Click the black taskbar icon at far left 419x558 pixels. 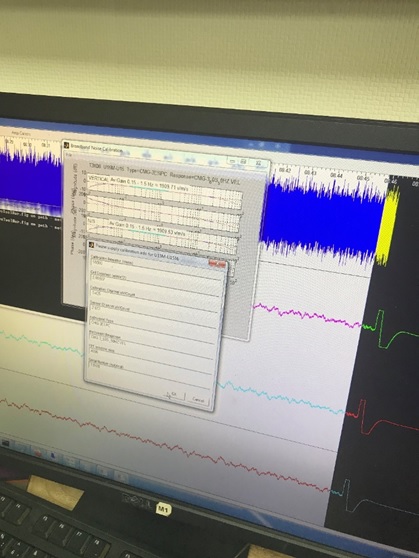5,443
